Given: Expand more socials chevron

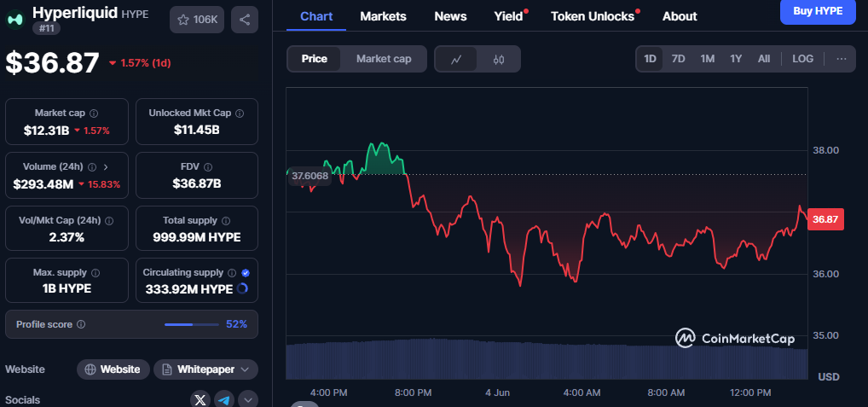Looking at the screenshot, I should [x=248, y=400].
